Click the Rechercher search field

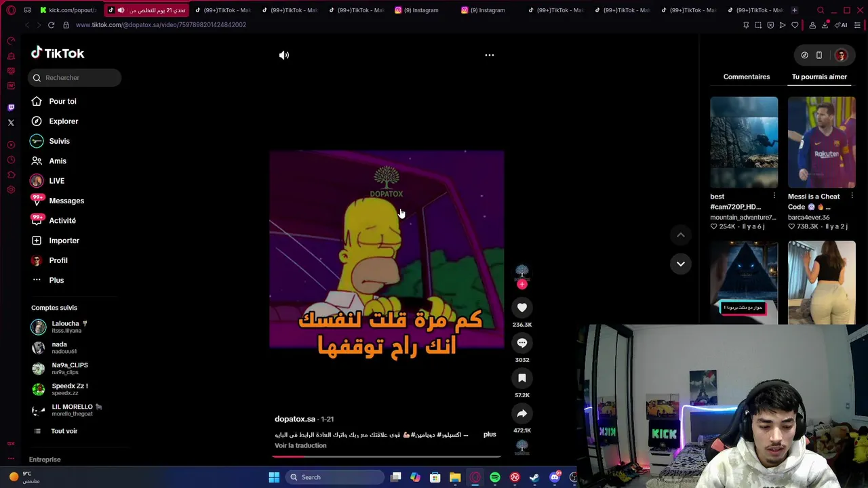click(75, 77)
